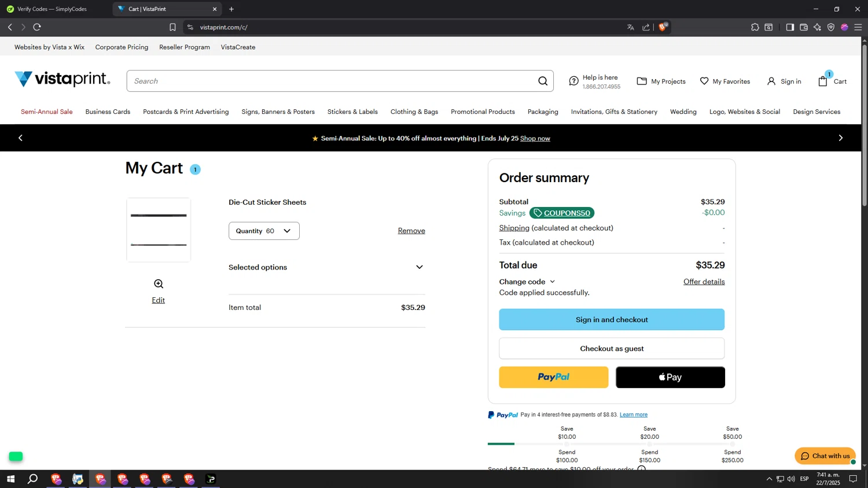The image size is (868, 488).
Task: Click Shop now banner link
Action: point(535,138)
